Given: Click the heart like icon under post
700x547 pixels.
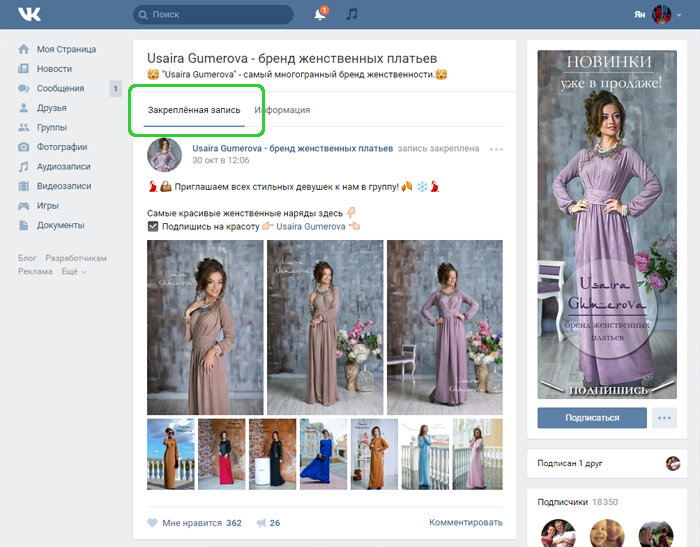Looking at the screenshot, I should pos(152,522).
